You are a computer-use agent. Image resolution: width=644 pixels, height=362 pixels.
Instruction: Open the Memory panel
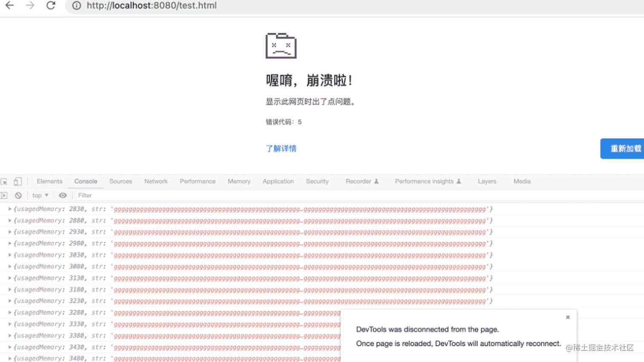tap(239, 181)
